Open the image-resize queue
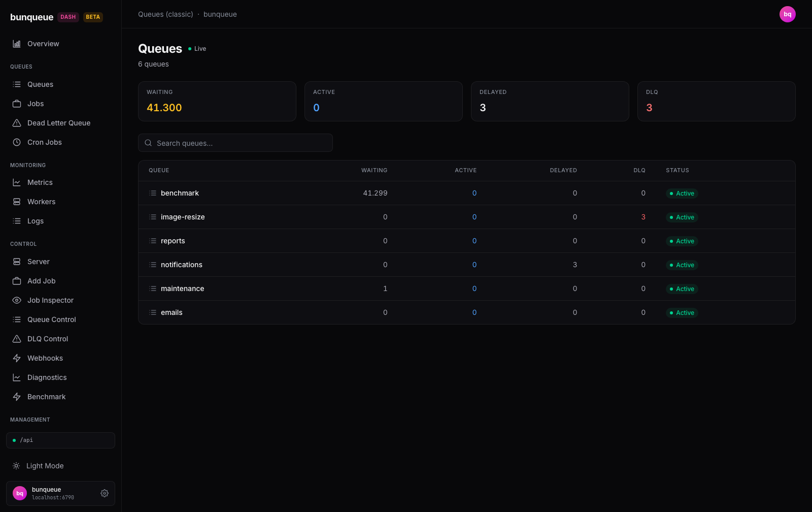 click(183, 217)
